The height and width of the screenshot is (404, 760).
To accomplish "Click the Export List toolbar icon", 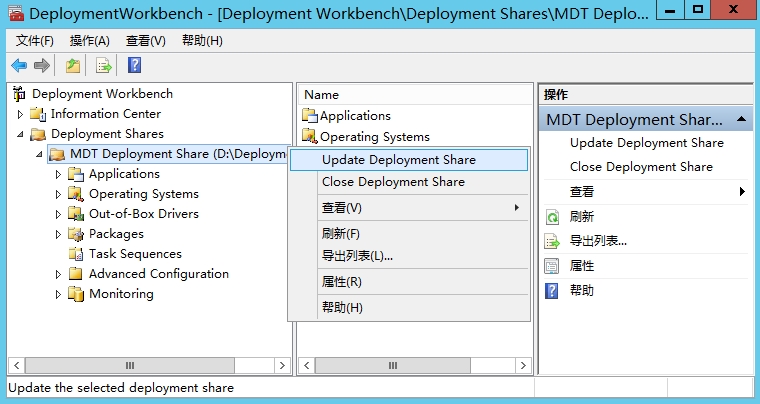I will [x=104, y=65].
